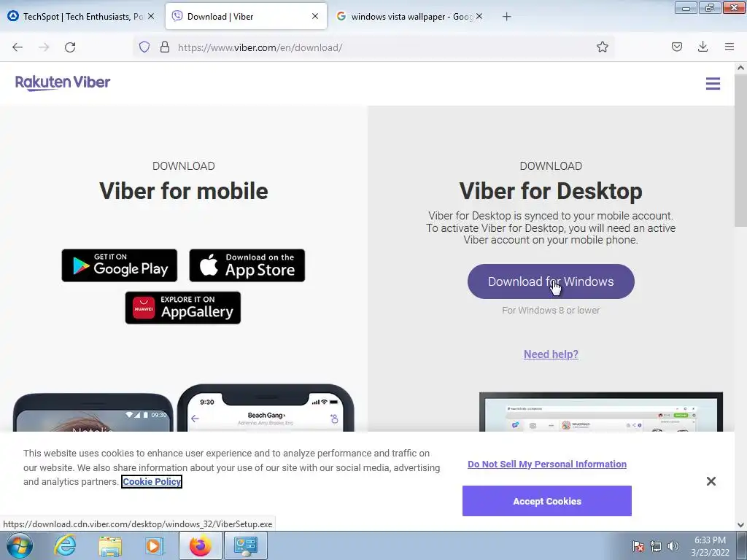This screenshot has width=747, height=560.
Task: Click the Beach Gang phone screenshot
Action: click(x=266, y=408)
